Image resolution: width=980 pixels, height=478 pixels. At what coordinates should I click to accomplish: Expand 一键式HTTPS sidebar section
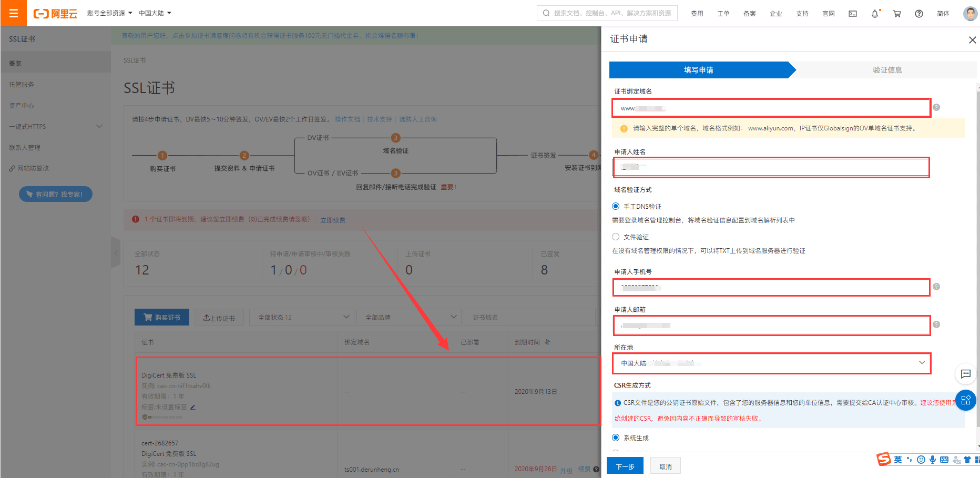point(55,127)
